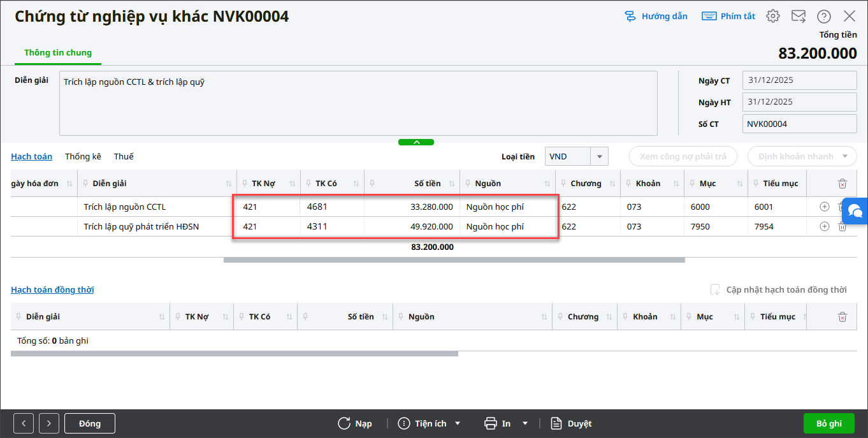Sort the upper grid by TK Nợ
This screenshot has height=438, width=868.
(x=293, y=184)
